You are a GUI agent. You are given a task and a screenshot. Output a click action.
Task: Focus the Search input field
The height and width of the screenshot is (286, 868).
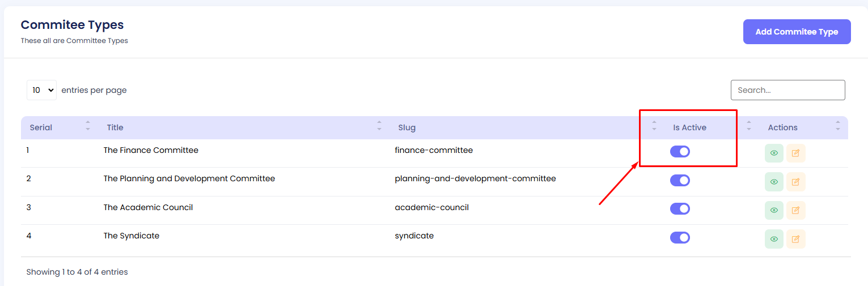[787, 90]
